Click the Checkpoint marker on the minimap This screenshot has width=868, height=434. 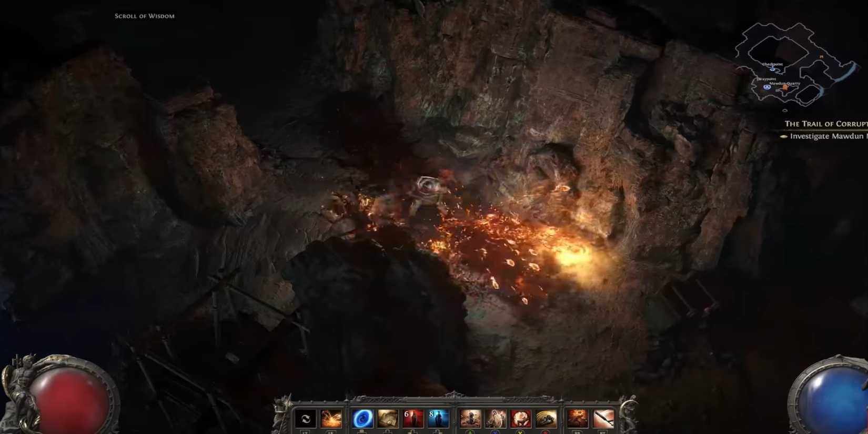click(772, 69)
